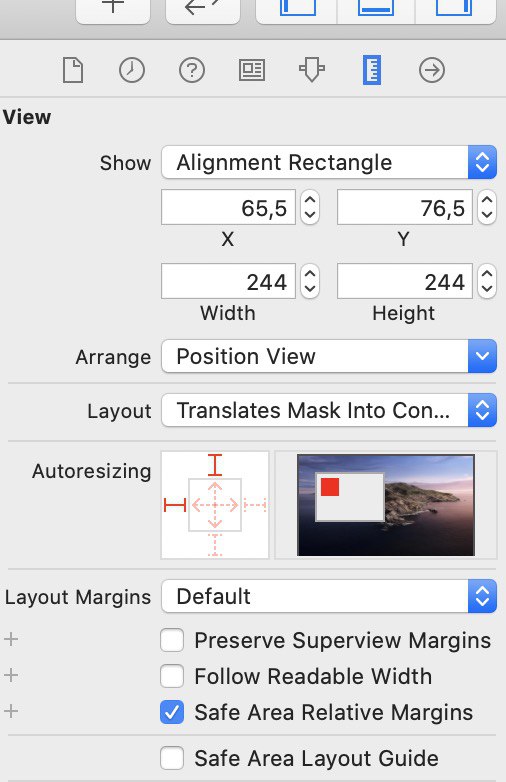This screenshot has width=506, height=782.
Task: Enable Preserve Superview Margins checkbox
Action: tap(172, 640)
